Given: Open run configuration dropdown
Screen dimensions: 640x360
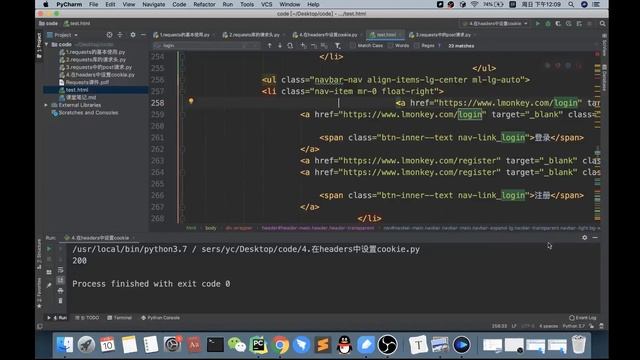Looking at the screenshot, I should 495,24.
